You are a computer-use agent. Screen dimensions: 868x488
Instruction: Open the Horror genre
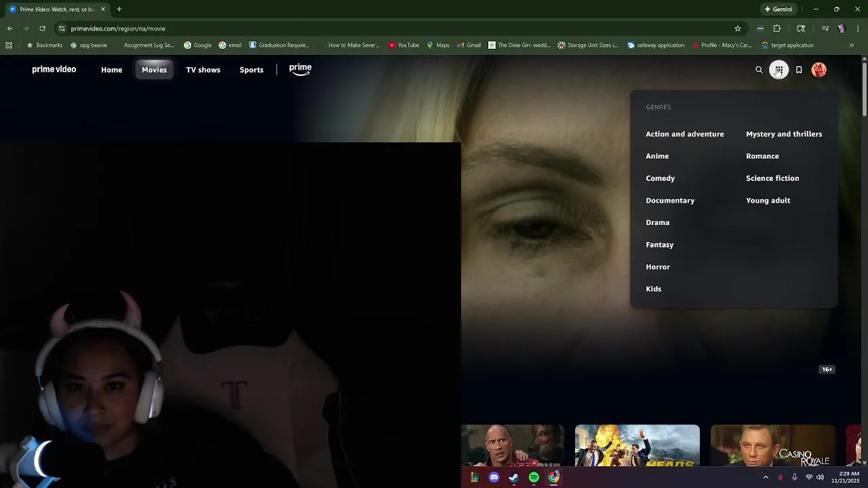[658, 267]
